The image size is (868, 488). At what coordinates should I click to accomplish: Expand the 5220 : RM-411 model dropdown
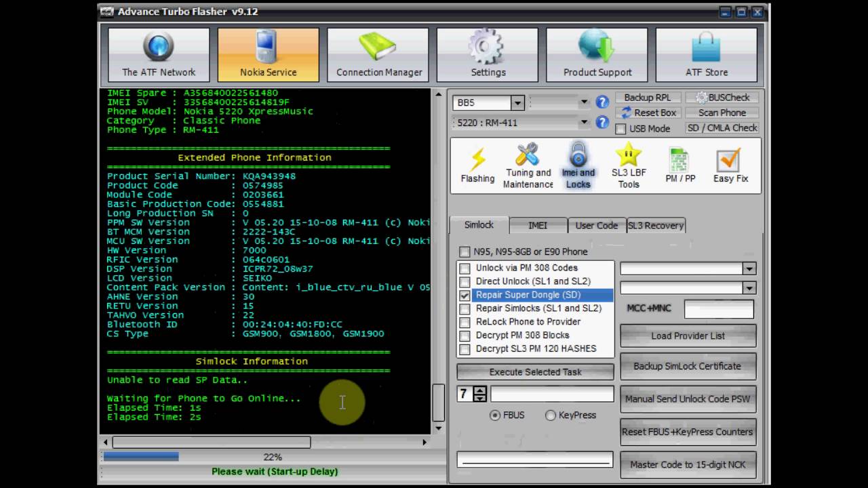coord(584,123)
